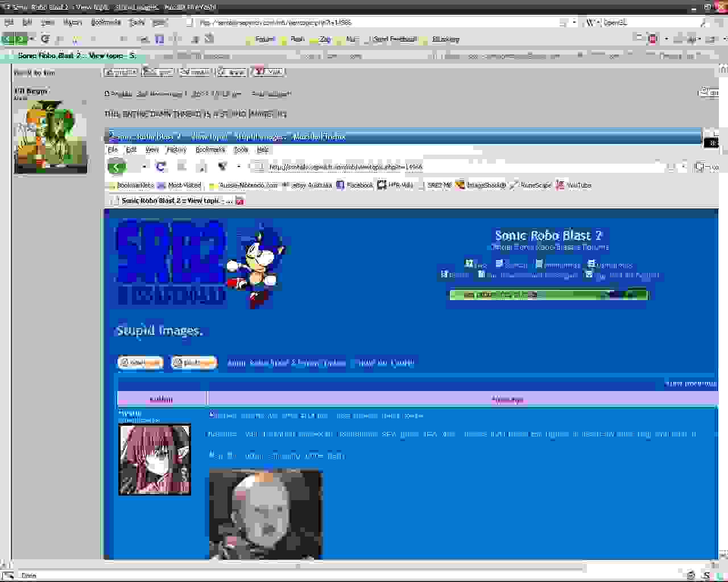Click the S icon in status bar
Screen dimensions: 728x582
706,575
